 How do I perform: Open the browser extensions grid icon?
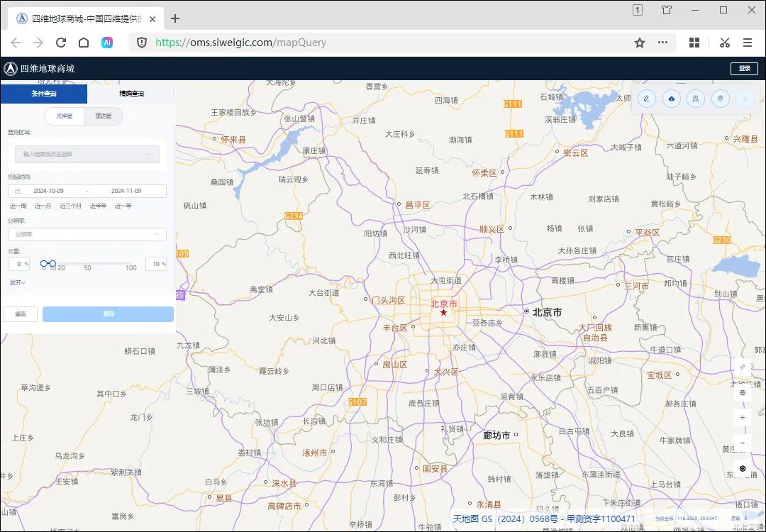[x=694, y=43]
